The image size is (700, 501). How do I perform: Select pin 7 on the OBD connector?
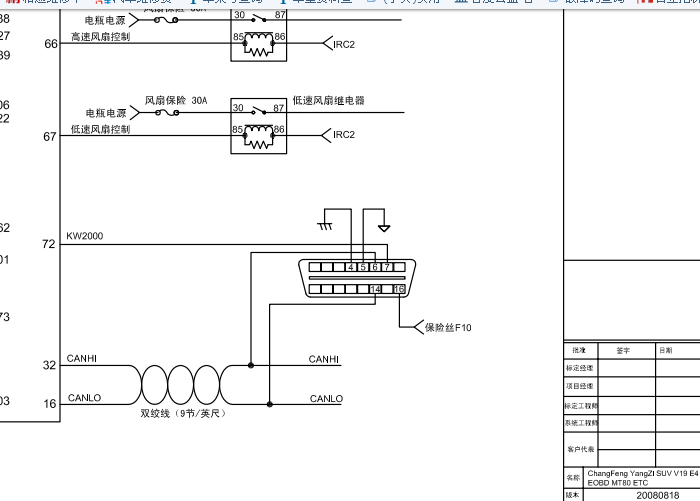coord(387,267)
